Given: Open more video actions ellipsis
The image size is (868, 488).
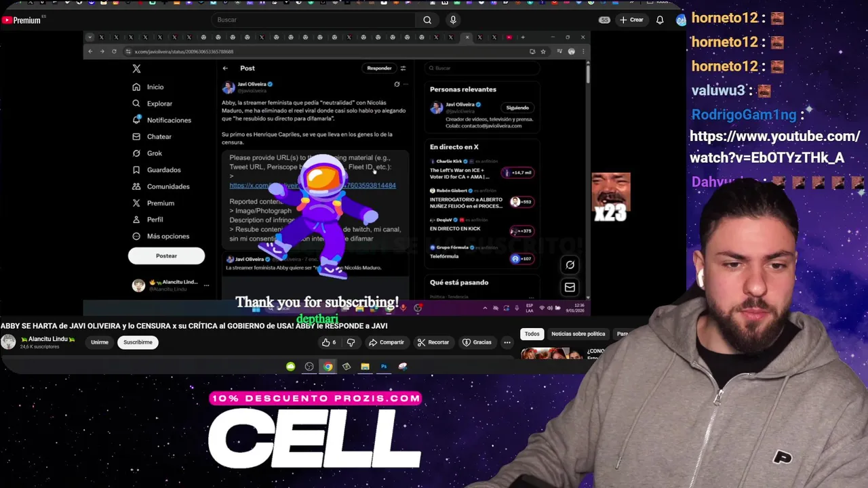Looking at the screenshot, I should click(507, 342).
